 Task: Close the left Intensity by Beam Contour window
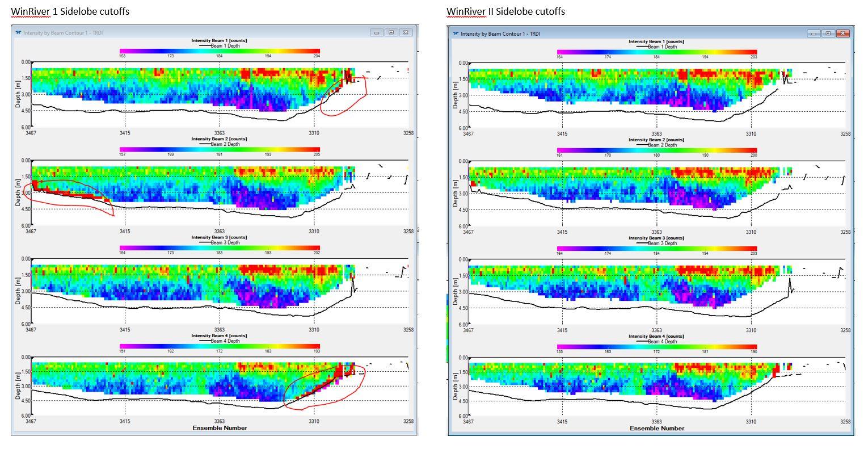pyautogui.click(x=406, y=32)
